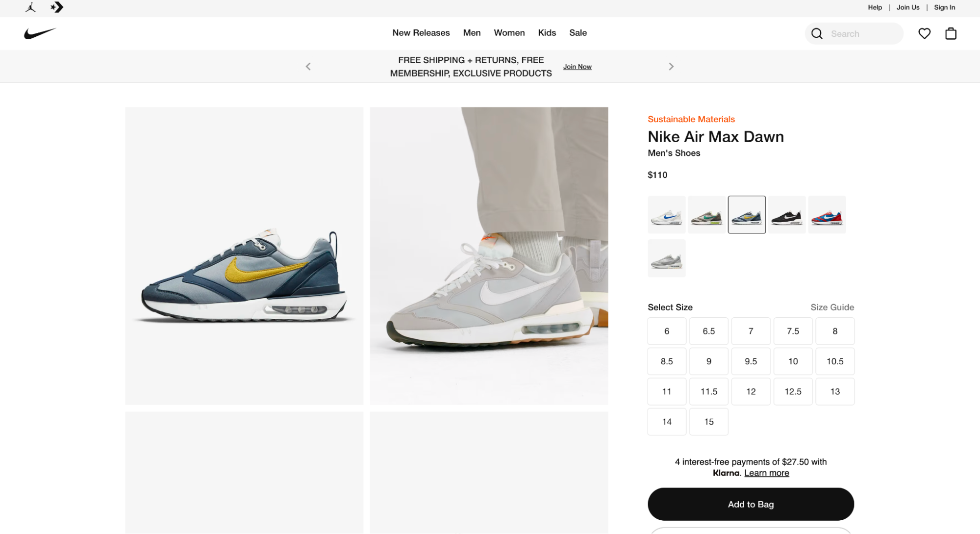Select grey shoe colorway
This screenshot has height=534, width=980.
tap(666, 258)
